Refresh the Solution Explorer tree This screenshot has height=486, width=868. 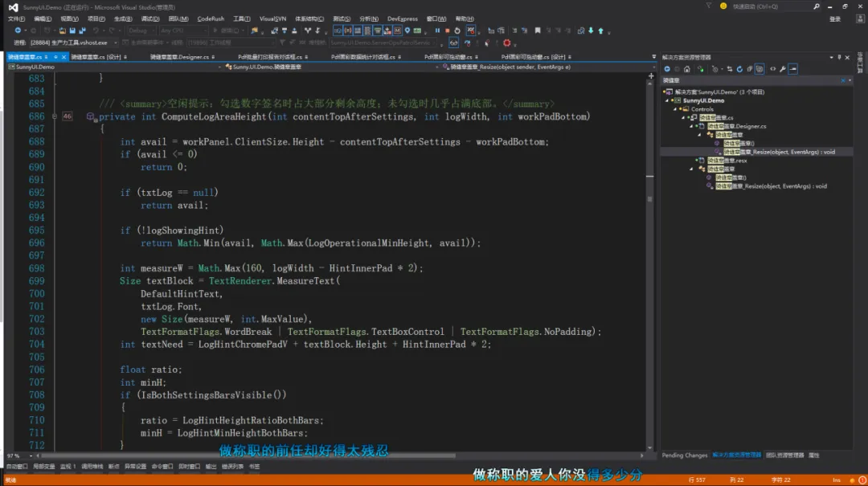coord(739,69)
